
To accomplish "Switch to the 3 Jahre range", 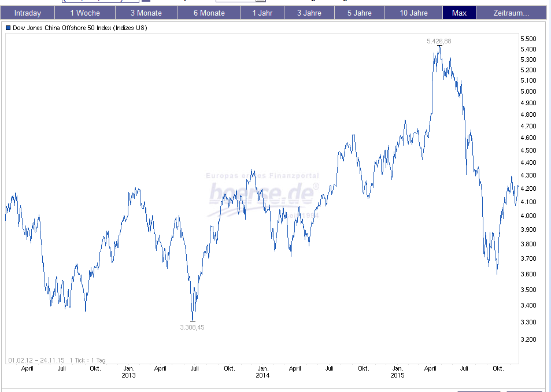I will [309, 13].
